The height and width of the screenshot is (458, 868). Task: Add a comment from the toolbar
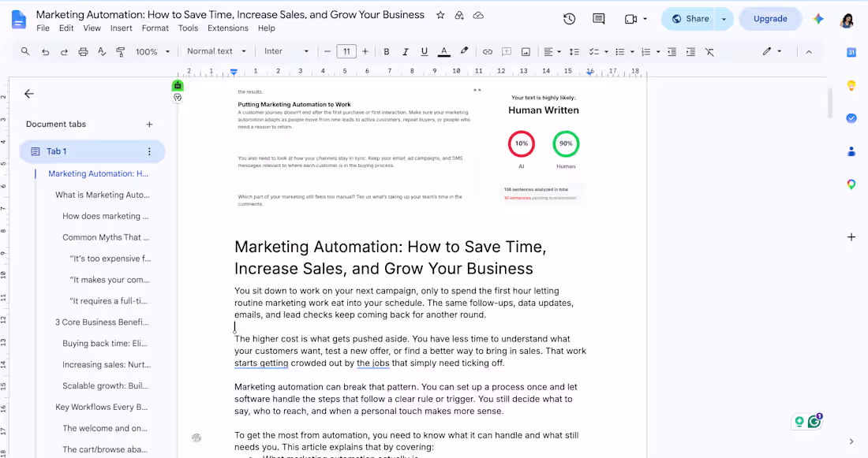click(x=507, y=51)
